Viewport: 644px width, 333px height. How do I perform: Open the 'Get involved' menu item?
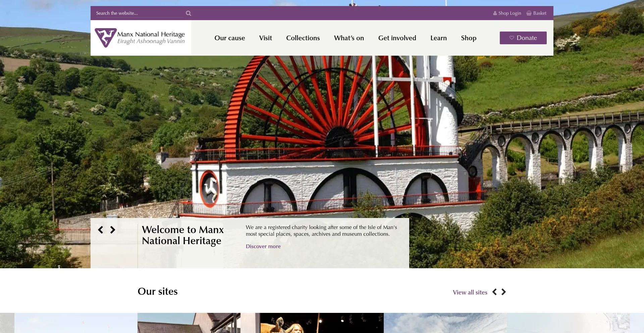pyautogui.click(x=397, y=38)
